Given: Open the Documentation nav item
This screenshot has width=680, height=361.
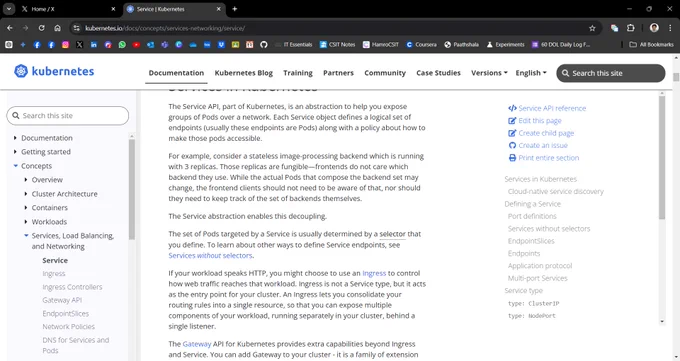Looking at the screenshot, I should coord(176,73).
